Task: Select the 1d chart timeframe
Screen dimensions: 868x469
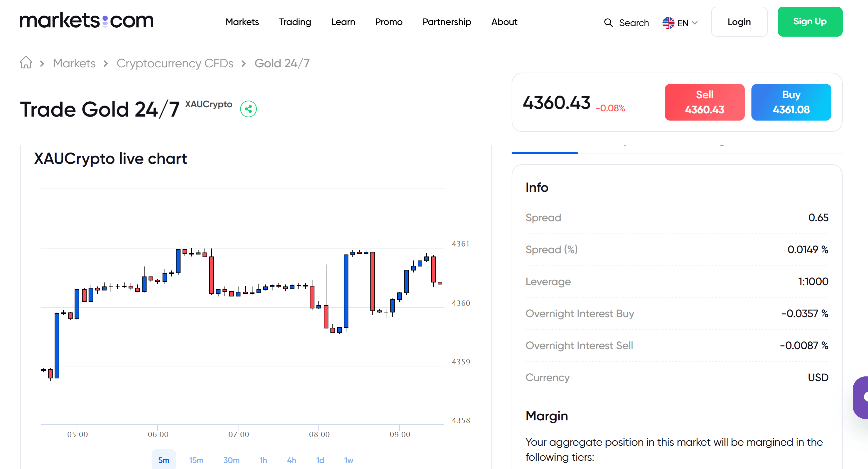Action: click(320, 460)
